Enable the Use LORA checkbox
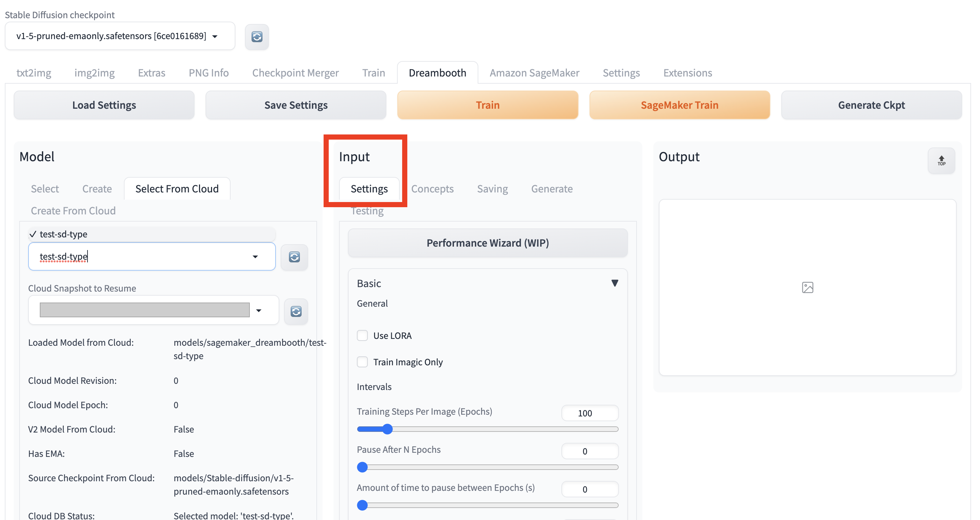This screenshot has height=520, width=980. [362, 335]
